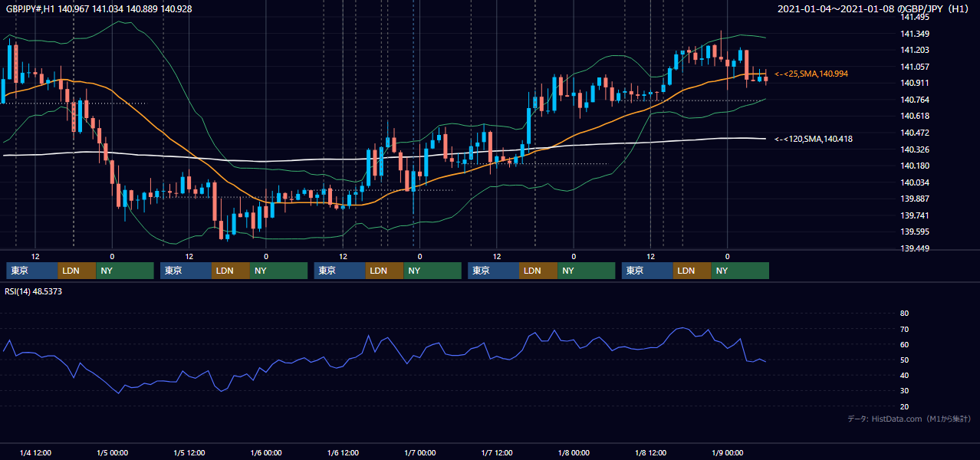Click the 1/6 00:00 time axis marker

click(266, 453)
